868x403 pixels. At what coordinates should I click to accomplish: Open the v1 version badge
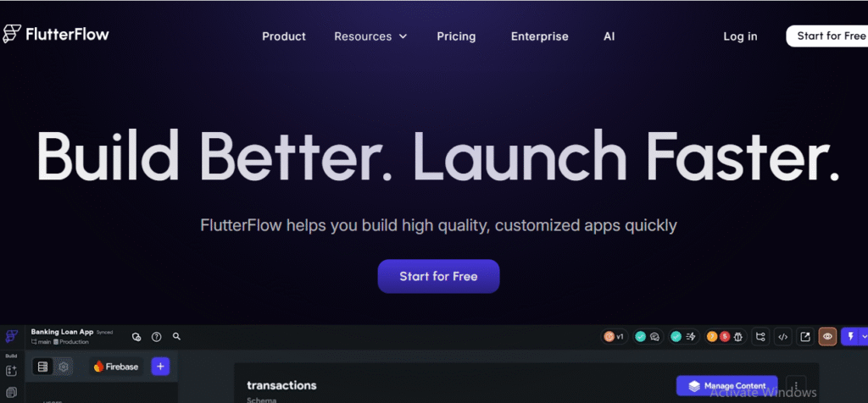coord(614,337)
